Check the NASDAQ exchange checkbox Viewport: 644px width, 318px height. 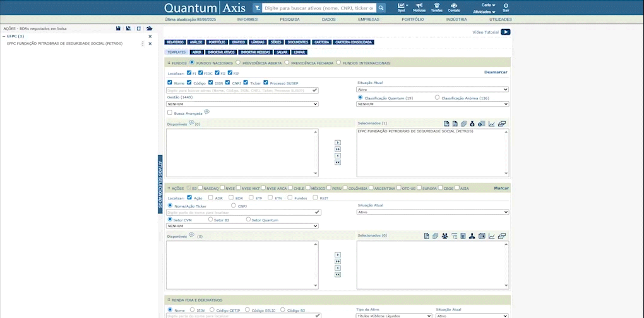pyautogui.click(x=200, y=188)
